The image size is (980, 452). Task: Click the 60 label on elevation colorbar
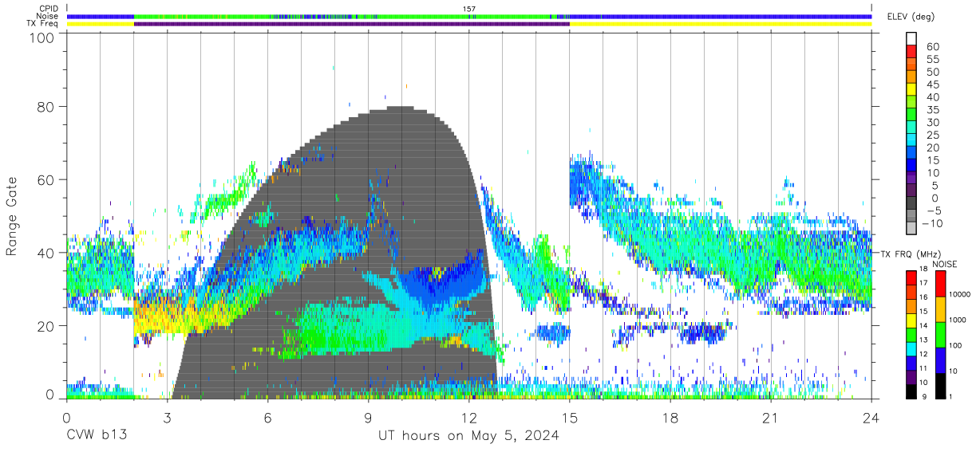pyautogui.click(x=933, y=47)
